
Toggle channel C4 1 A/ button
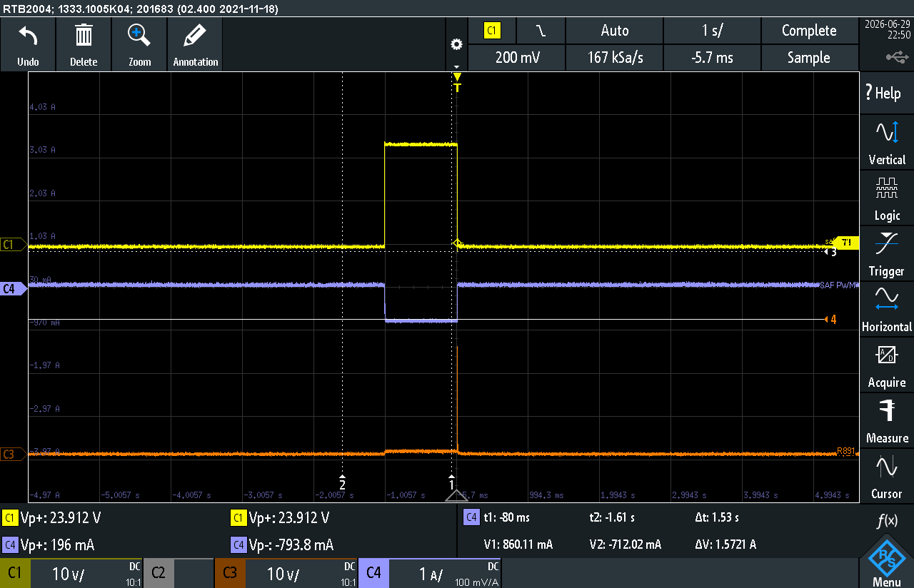click(x=429, y=573)
